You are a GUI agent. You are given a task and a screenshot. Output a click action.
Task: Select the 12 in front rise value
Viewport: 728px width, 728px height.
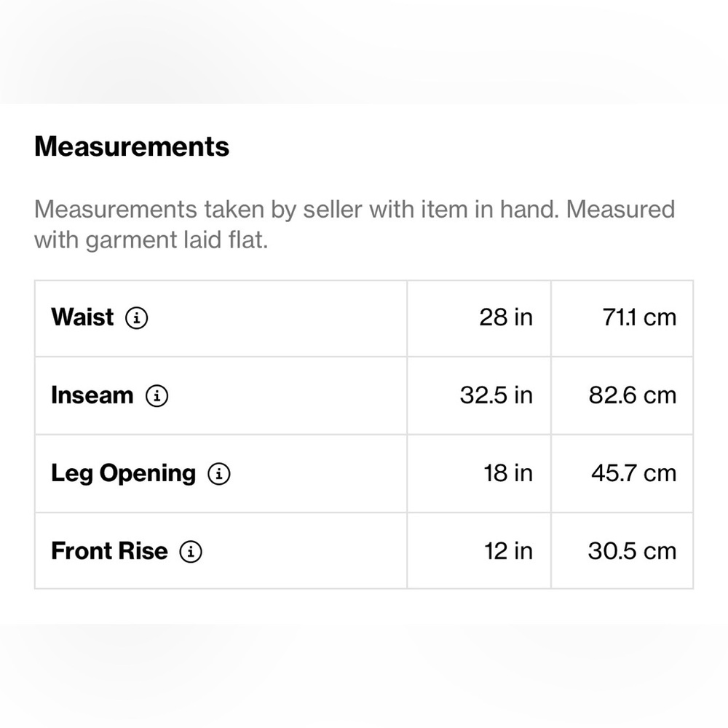(508, 552)
